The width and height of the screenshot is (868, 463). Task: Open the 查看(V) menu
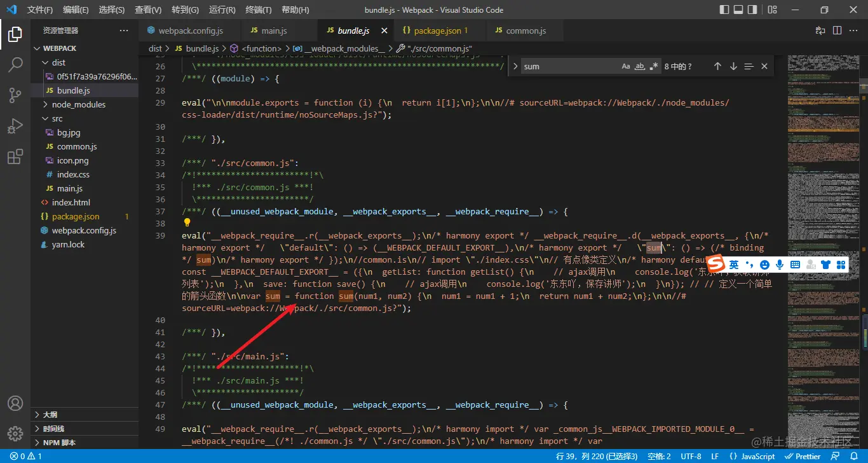click(148, 10)
